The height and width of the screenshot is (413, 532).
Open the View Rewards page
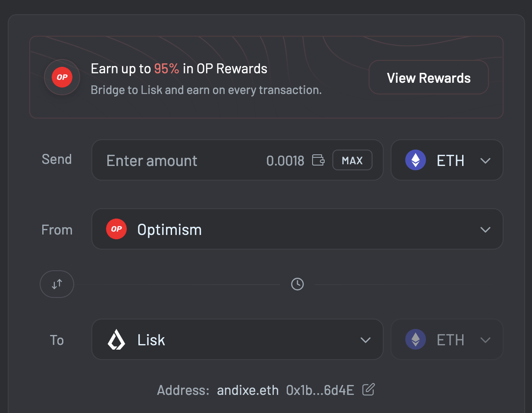(x=428, y=77)
